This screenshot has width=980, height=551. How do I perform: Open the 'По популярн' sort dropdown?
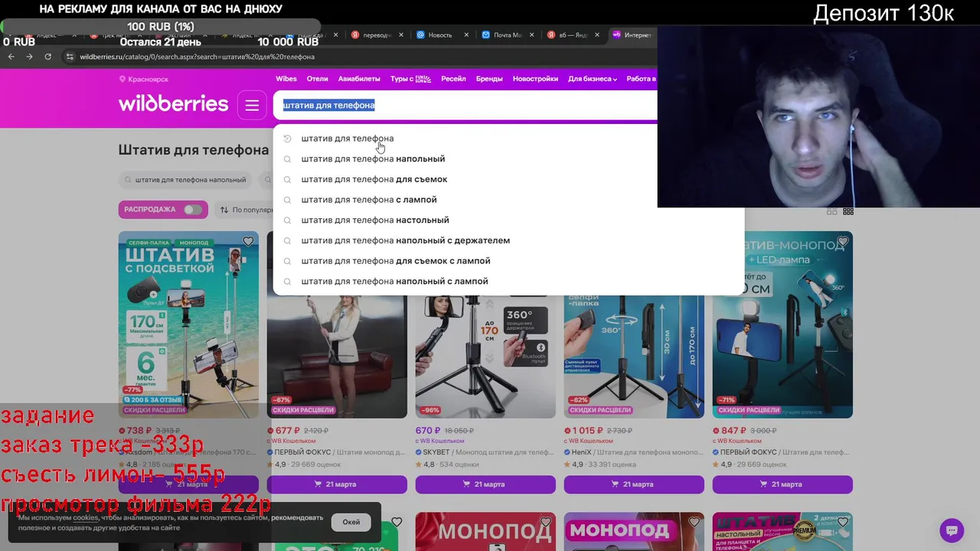246,210
